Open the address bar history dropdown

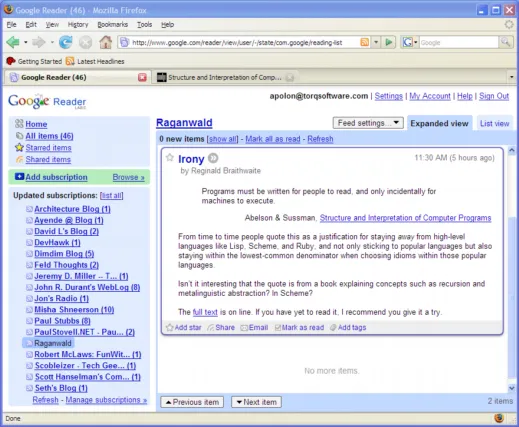376,42
